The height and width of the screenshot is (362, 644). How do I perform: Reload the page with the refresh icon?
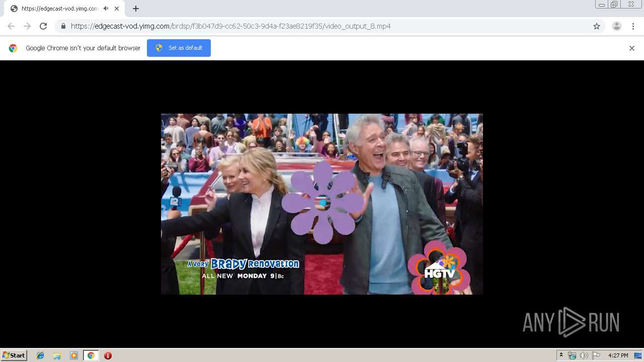pos(43,26)
